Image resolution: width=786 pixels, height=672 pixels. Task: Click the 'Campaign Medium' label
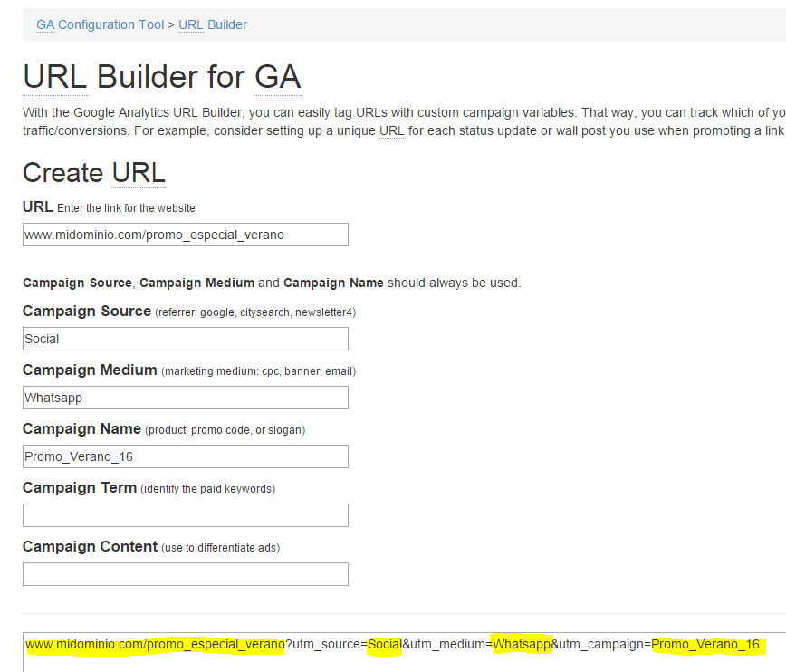tap(90, 370)
